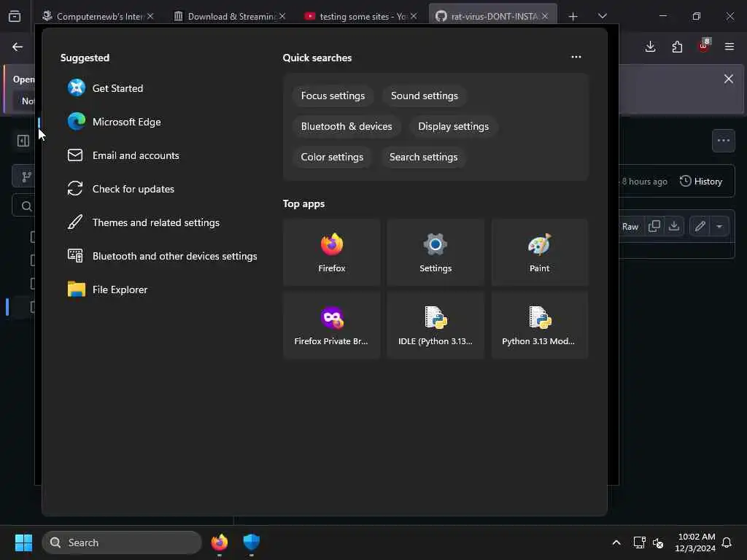Open Windows Security shield in taskbar
The height and width of the screenshot is (560, 747).
pos(251,542)
